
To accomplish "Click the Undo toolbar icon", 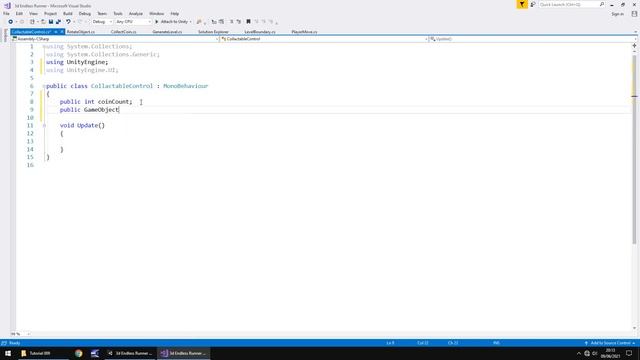I will point(68,22).
